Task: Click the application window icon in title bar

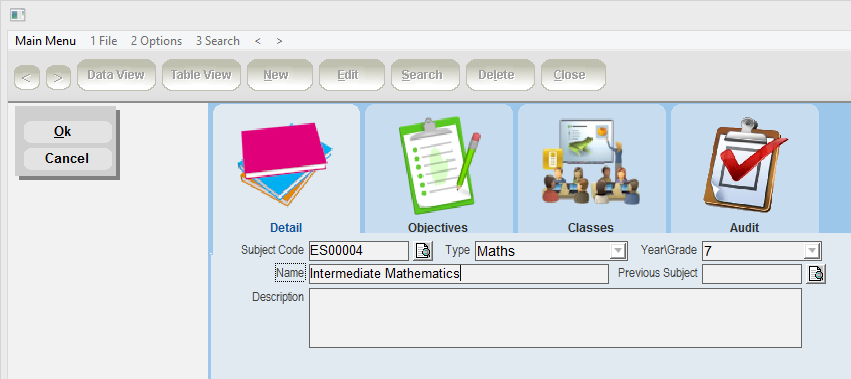Action: click(17, 15)
